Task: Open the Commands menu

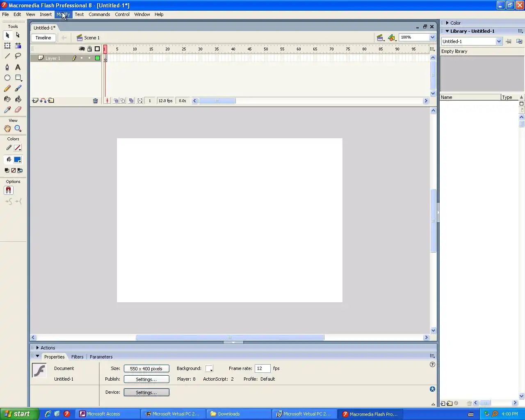Action: point(99,14)
